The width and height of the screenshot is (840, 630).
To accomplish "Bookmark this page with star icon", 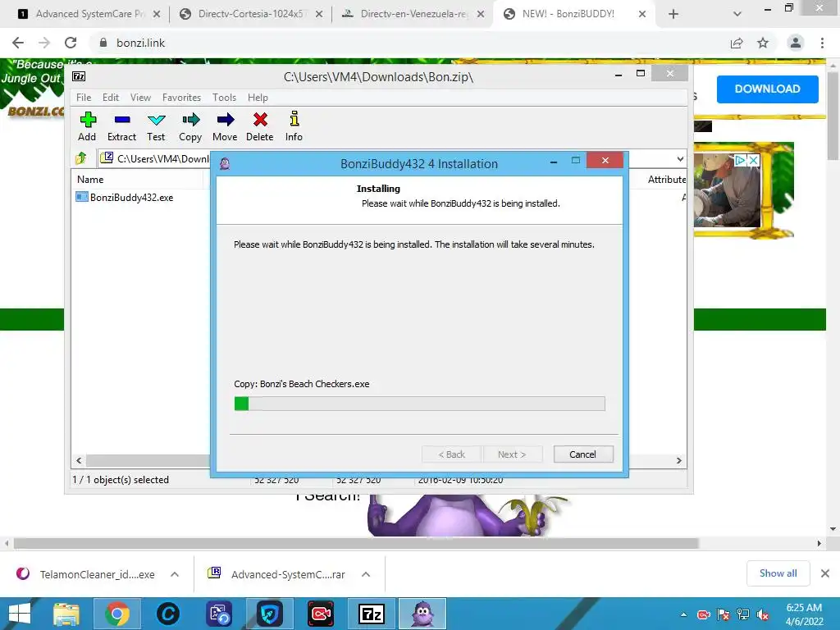I will pyautogui.click(x=763, y=43).
